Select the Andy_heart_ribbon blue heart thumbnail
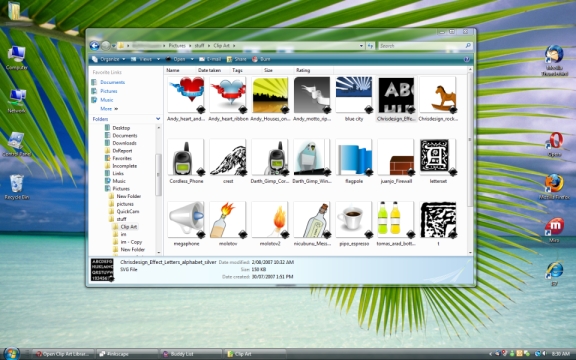Image resolution: width=576 pixels, height=360 pixels. [228, 95]
